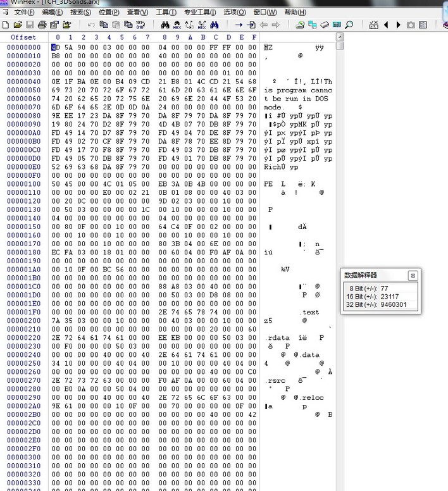Screen dimensions: 448x491
Task: Click the grid table toolbar icon
Action: [423, 25]
